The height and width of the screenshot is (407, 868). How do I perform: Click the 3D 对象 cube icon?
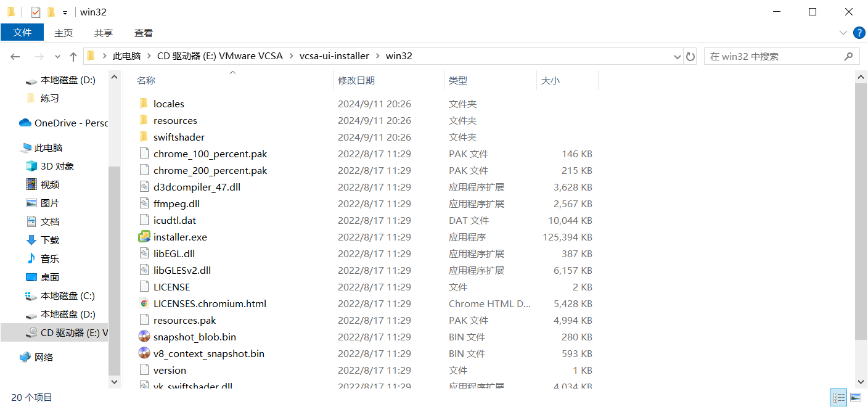click(x=31, y=166)
